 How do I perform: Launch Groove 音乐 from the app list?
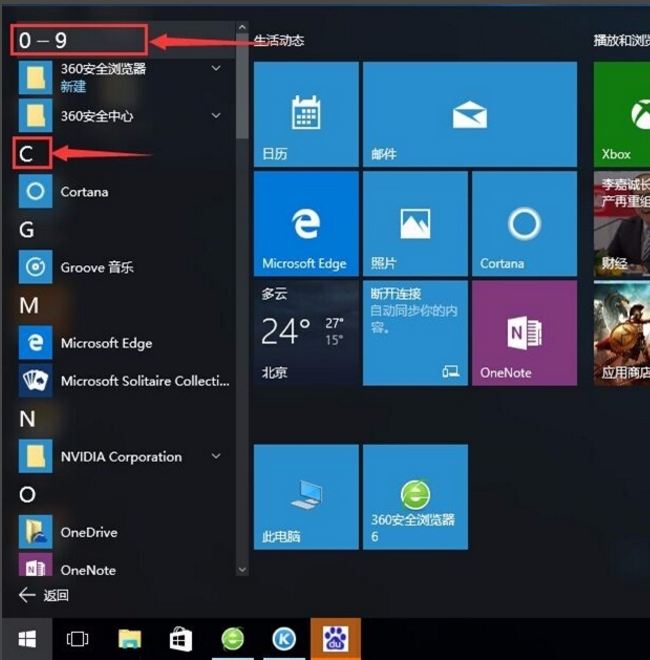(x=96, y=268)
